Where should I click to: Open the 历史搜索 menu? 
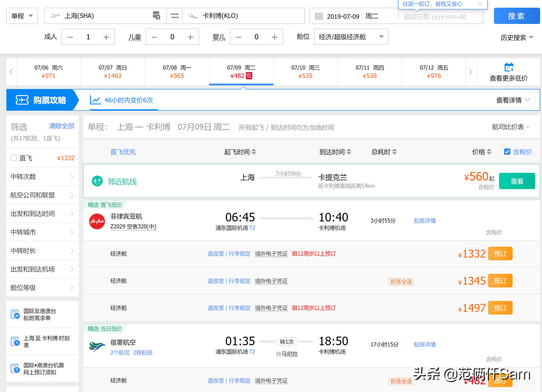(516, 37)
